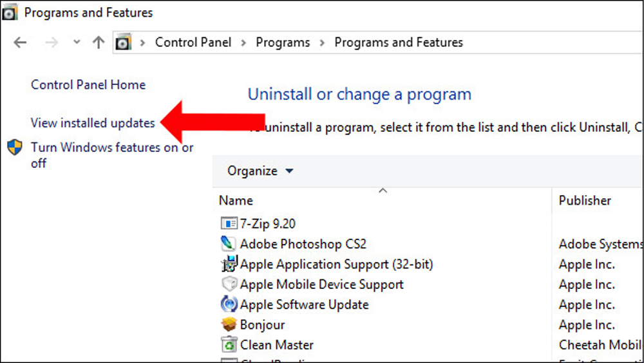This screenshot has height=363, width=644.
Task: Open Turn Windows features on or off
Action: (111, 155)
